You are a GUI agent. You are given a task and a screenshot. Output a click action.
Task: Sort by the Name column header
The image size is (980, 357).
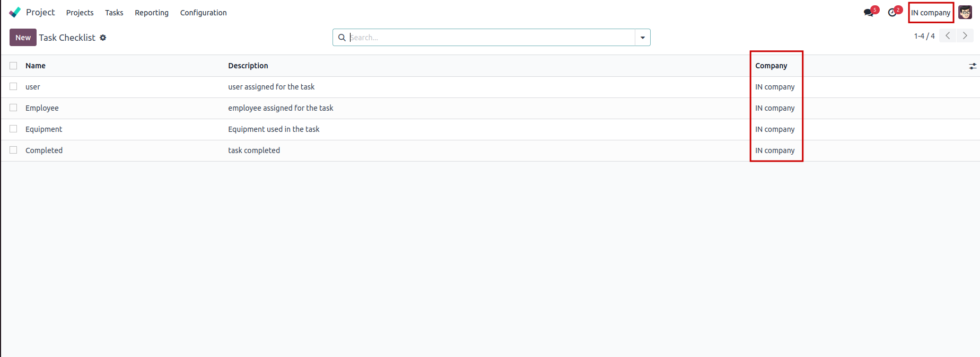click(36, 66)
